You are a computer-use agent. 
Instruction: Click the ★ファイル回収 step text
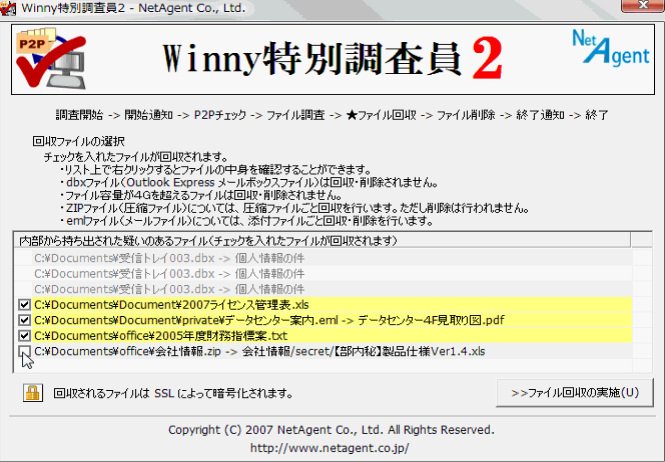[381, 115]
